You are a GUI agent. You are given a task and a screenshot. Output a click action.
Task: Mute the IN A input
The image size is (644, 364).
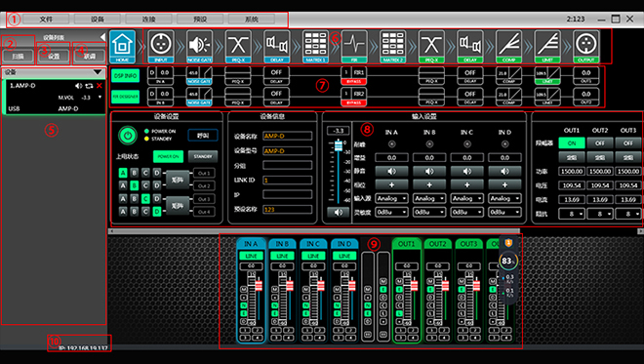[391, 172]
